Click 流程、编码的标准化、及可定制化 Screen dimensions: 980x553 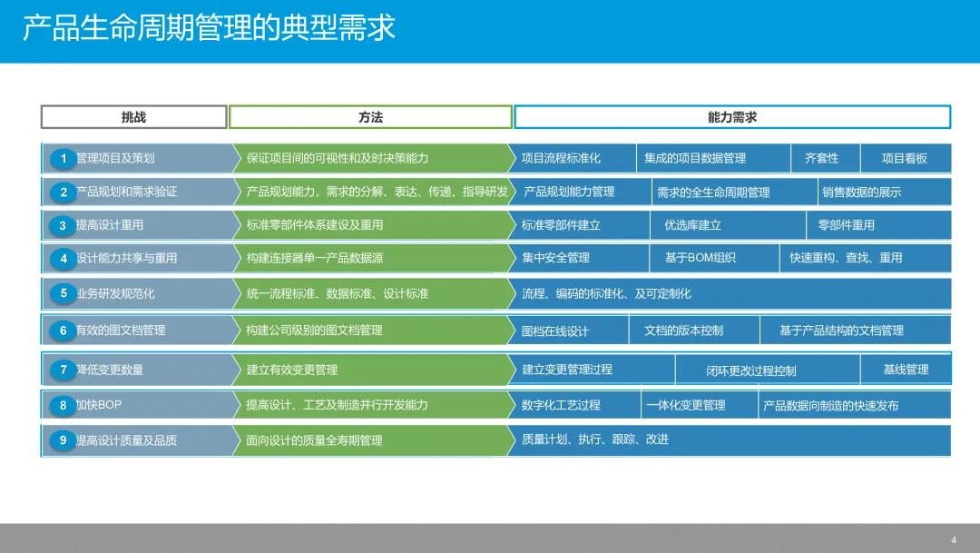pyautogui.click(x=730, y=293)
